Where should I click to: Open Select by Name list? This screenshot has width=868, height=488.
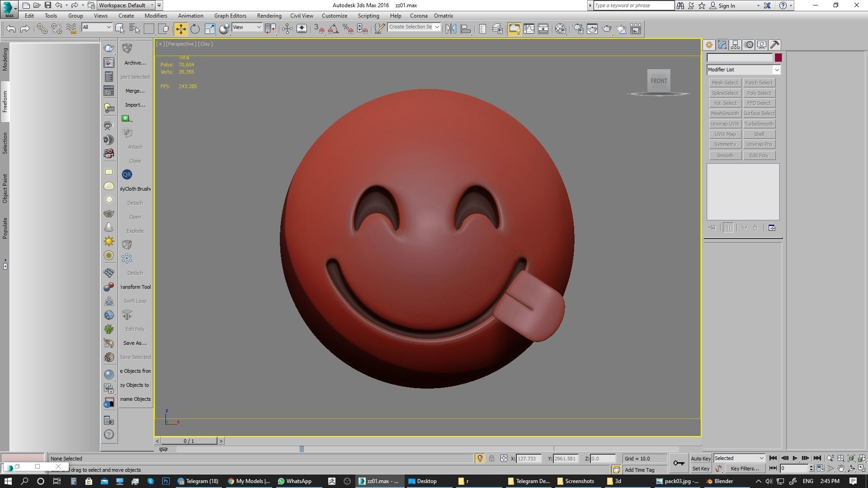tap(134, 29)
